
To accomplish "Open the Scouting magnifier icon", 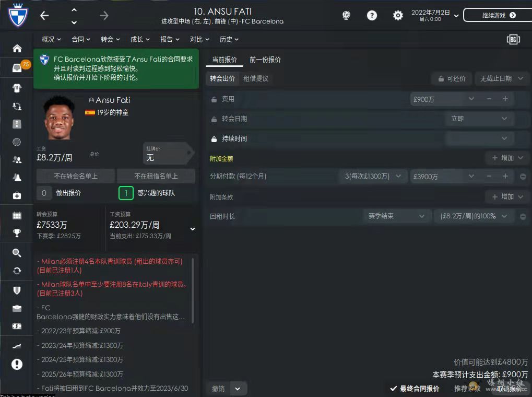I will pos(17,253).
